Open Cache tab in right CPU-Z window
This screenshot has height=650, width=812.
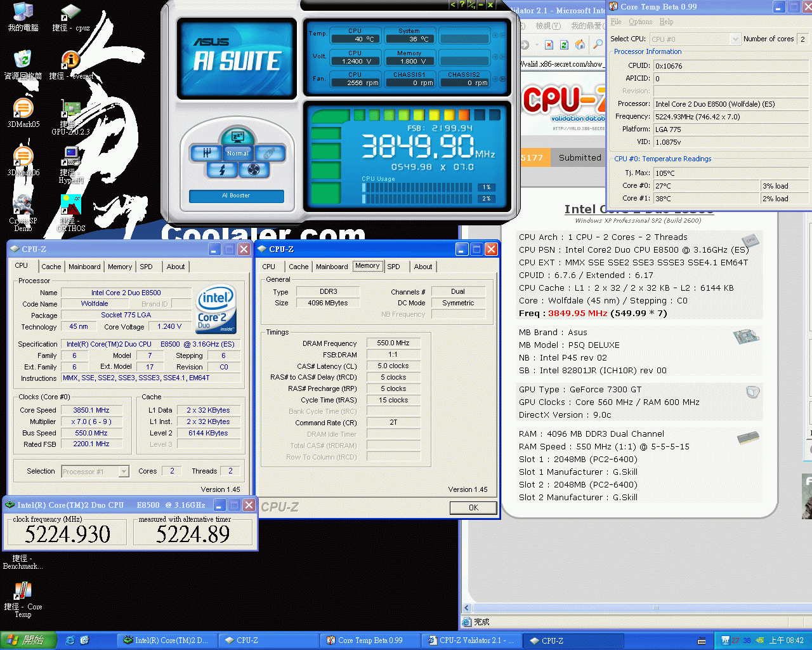pos(299,267)
